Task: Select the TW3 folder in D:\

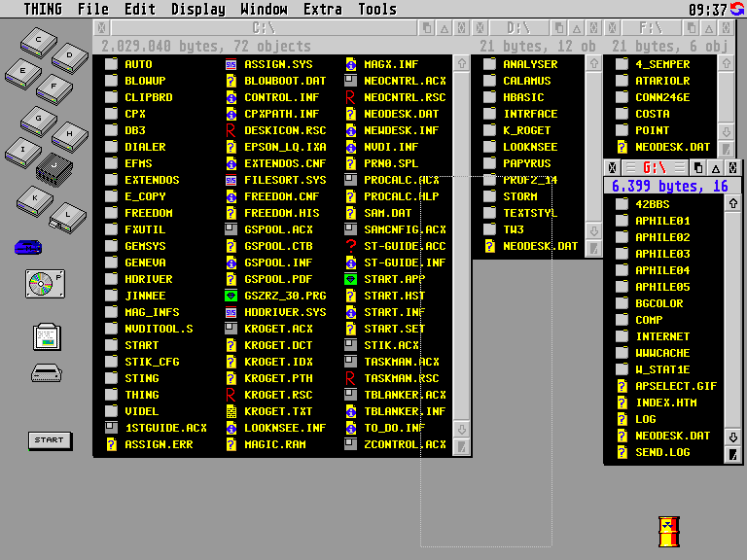Action: point(504,229)
